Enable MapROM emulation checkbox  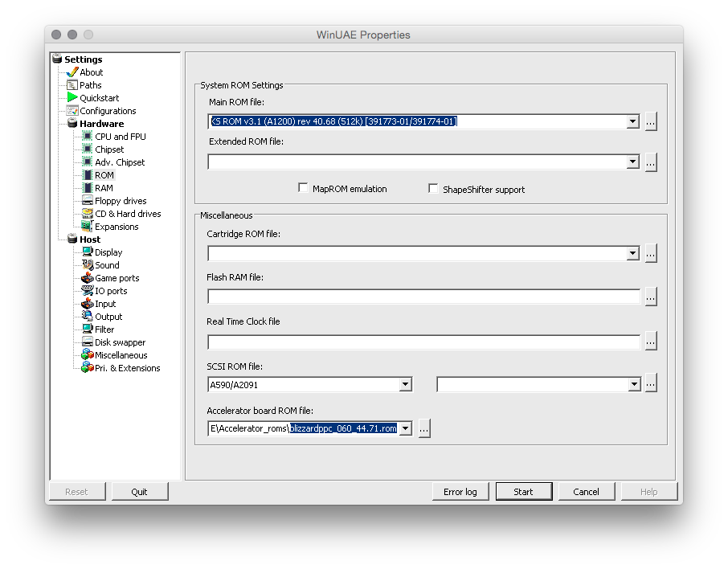point(303,188)
